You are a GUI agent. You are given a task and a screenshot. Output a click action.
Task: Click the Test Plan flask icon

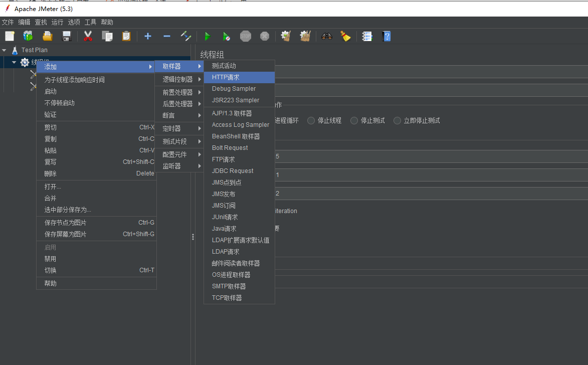pos(15,50)
